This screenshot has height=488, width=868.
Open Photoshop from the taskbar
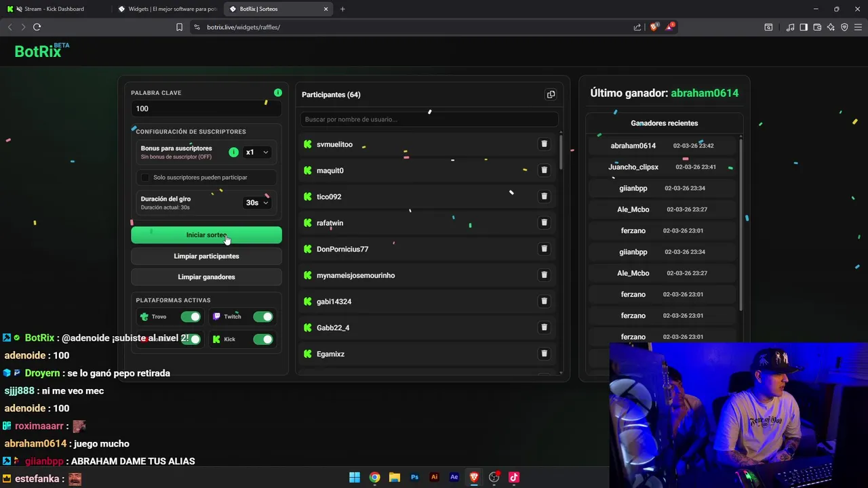(415, 477)
